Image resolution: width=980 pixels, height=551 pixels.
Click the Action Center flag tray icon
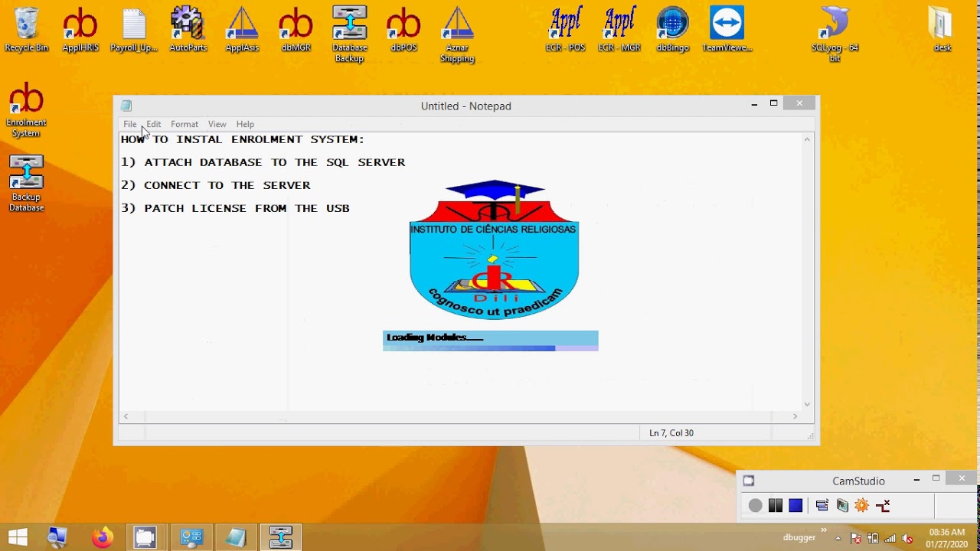point(856,538)
